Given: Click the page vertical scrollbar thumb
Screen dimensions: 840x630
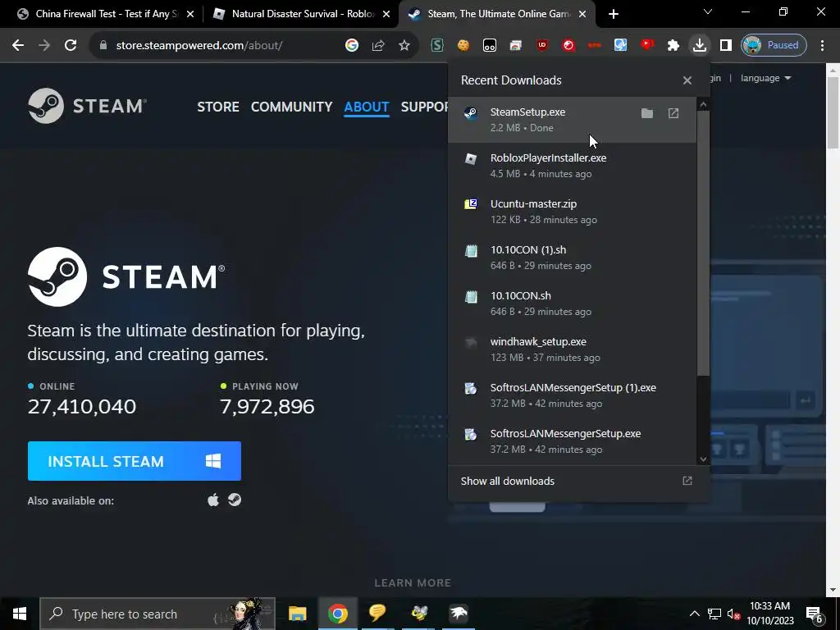Looking at the screenshot, I should [833, 113].
